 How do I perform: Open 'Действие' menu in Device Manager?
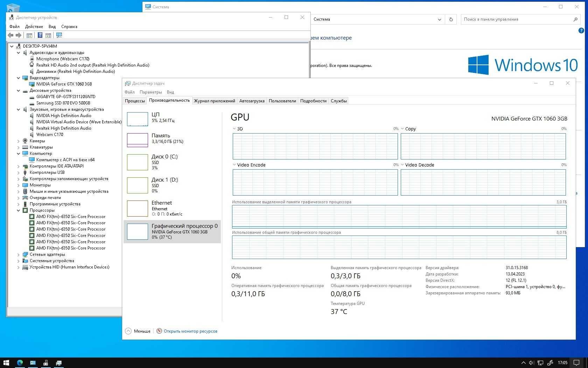point(34,27)
